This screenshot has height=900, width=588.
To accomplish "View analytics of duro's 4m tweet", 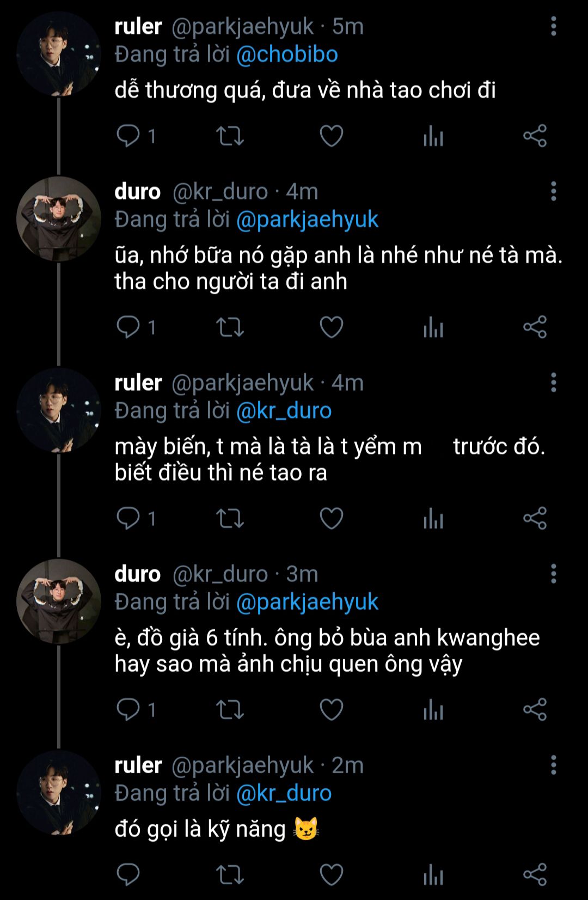I will point(433,327).
